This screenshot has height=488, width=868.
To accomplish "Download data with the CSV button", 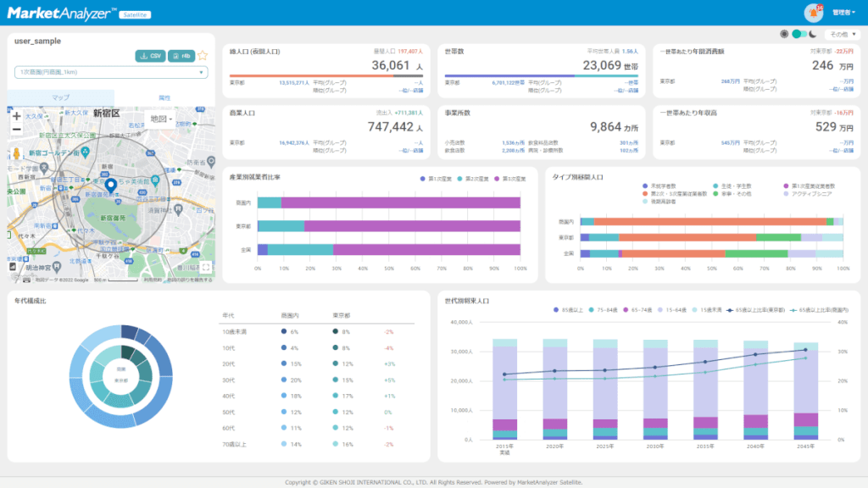I will [151, 56].
